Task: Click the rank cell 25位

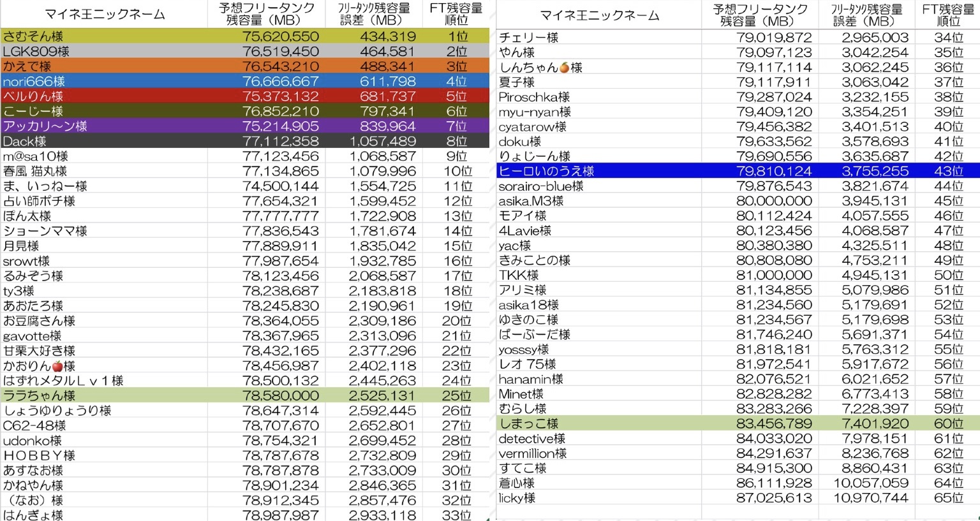Action: coord(457,395)
